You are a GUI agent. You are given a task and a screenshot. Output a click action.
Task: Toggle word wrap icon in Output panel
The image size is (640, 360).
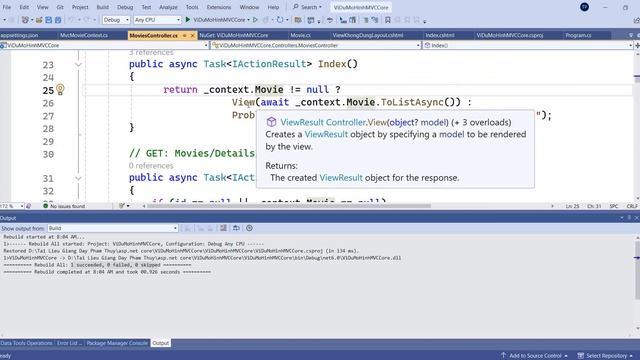(x=236, y=228)
